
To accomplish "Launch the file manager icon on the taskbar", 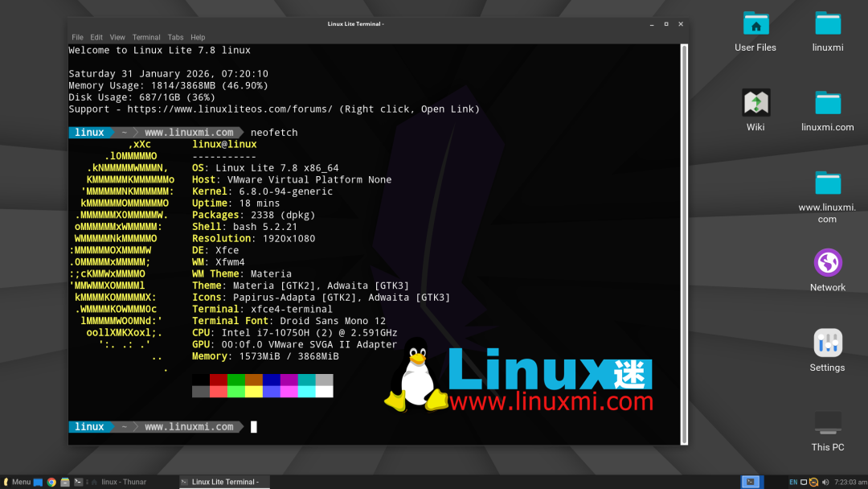I will coord(64,481).
